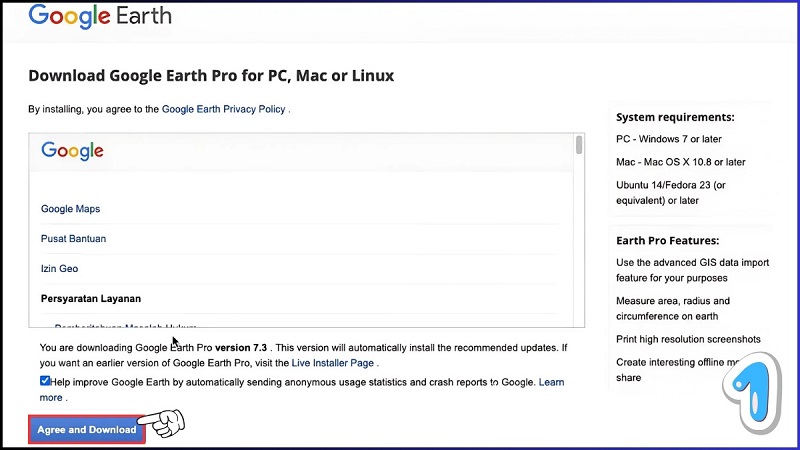Visit the Live Installer Page link
Image resolution: width=800 pixels, height=450 pixels.
(332, 363)
